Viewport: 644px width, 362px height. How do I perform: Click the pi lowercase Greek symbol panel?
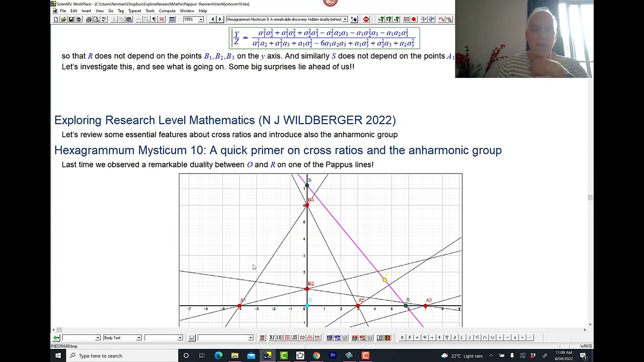[x=402, y=337]
